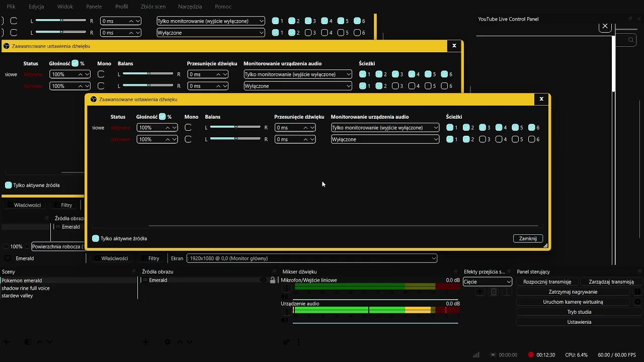Open advanced audio gear in Mikser dźwięku
The image size is (644, 362).
[286, 342]
